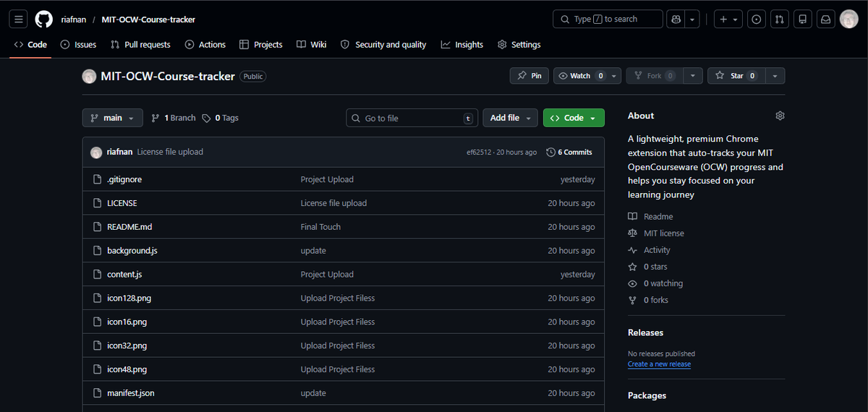The width and height of the screenshot is (868, 412).
Task: Select the Code tab
Action: pyautogui.click(x=30, y=45)
